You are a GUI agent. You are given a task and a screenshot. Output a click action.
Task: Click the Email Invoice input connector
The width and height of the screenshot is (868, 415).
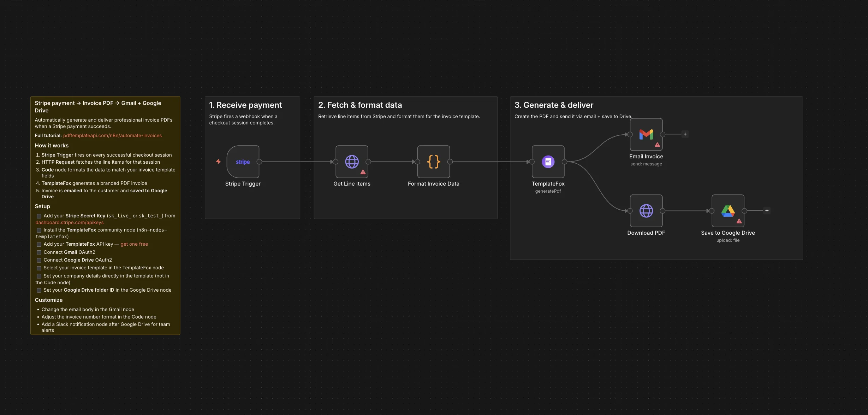(x=630, y=135)
